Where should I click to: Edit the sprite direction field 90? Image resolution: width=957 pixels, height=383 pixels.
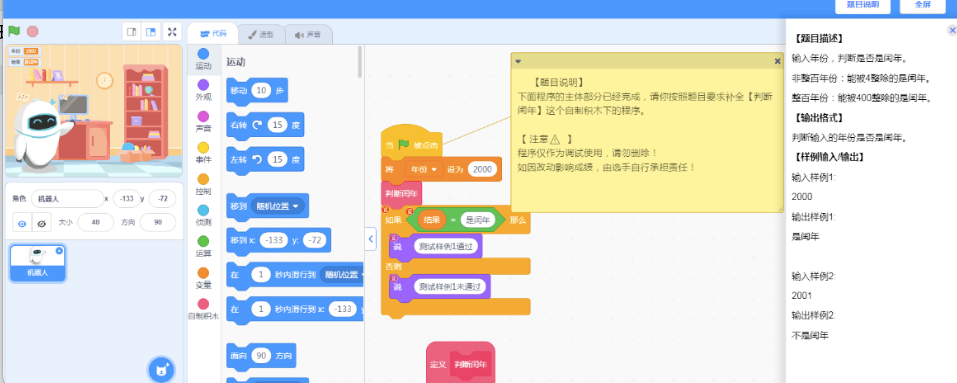tap(157, 223)
